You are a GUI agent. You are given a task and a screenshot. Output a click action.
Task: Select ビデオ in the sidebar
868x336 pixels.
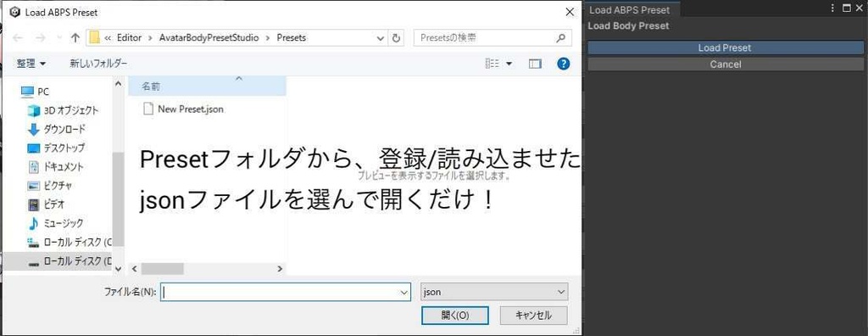(47, 204)
